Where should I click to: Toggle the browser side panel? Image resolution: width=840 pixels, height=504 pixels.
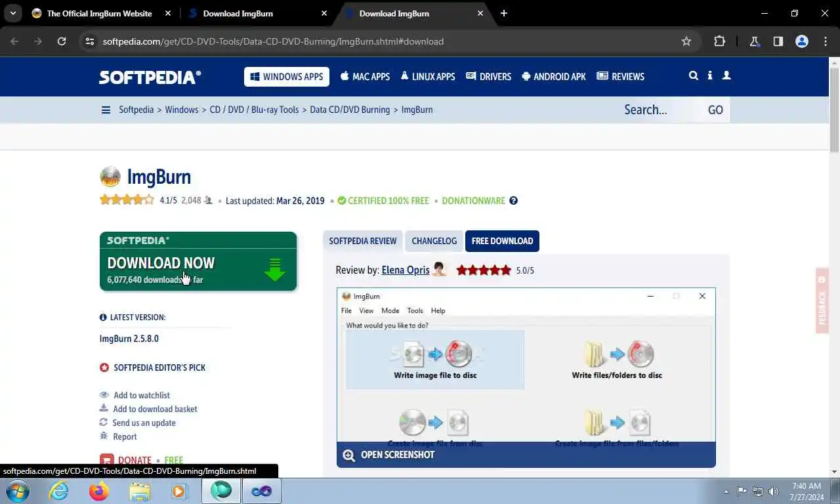point(778,41)
